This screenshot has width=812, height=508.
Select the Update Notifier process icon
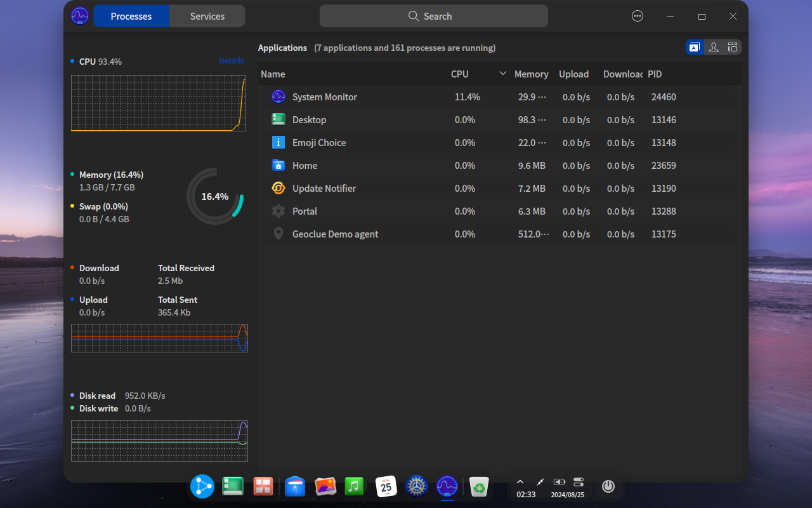[x=278, y=188]
